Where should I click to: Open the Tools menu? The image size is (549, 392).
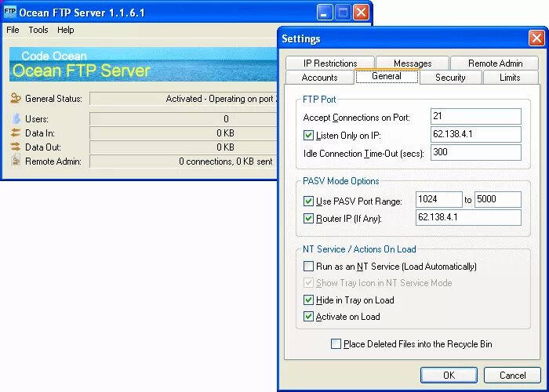coord(38,30)
